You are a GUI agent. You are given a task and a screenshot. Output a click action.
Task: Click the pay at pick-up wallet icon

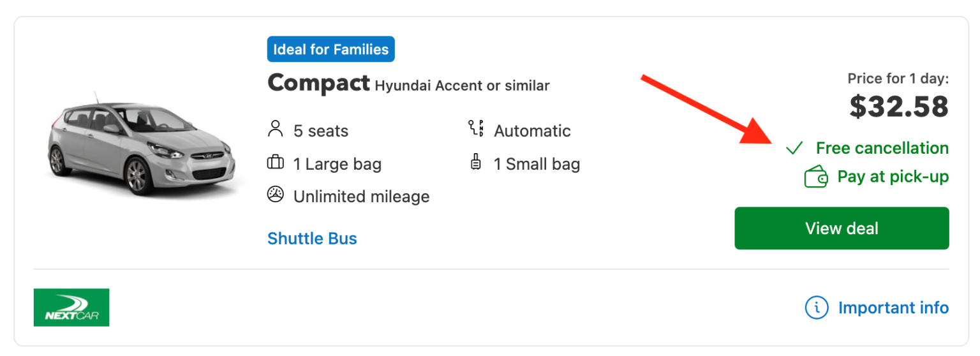point(816,177)
